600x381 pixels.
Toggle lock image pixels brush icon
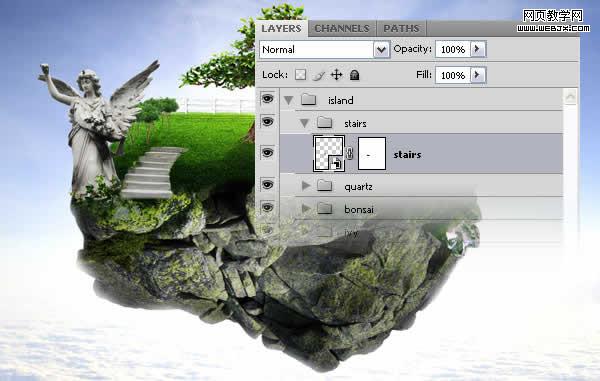tap(318, 75)
